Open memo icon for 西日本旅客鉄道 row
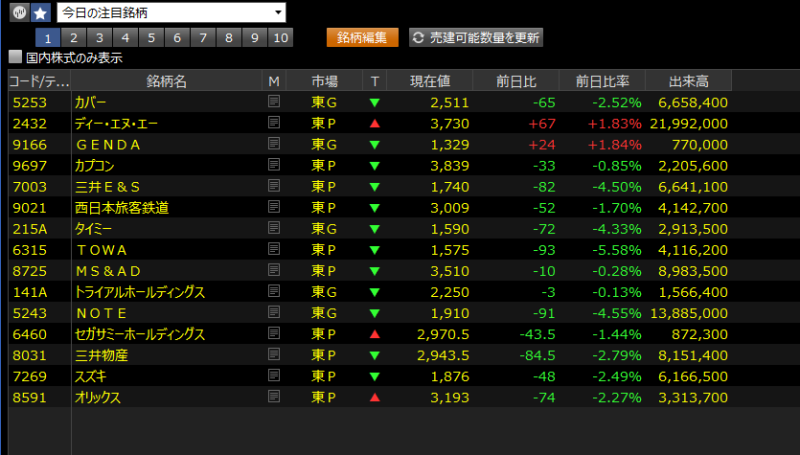800x455 pixels. [x=274, y=207]
